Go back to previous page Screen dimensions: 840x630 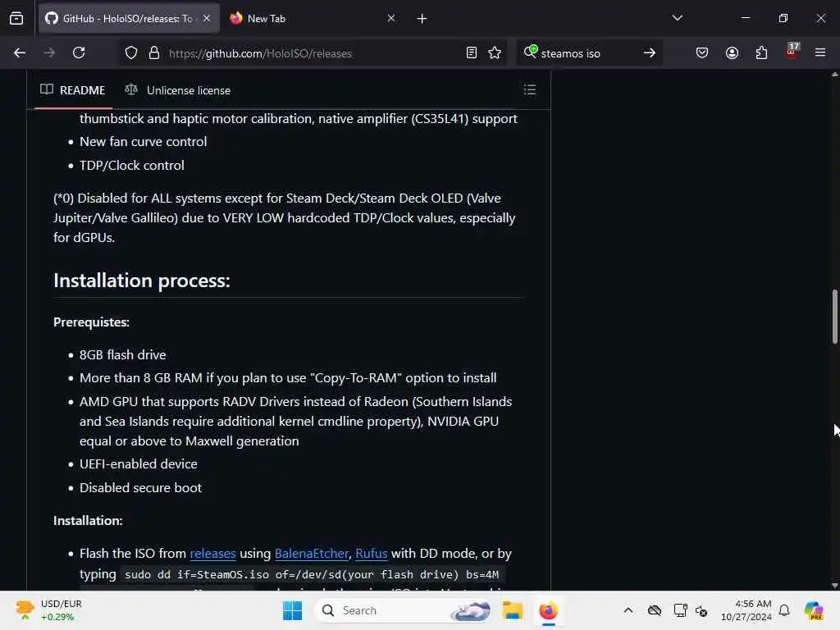click(20, 53)
